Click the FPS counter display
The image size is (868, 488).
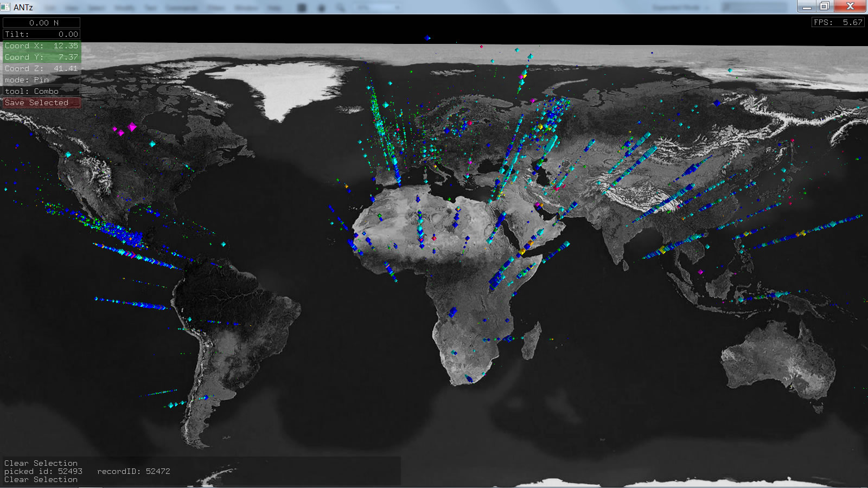click(838, 22)
